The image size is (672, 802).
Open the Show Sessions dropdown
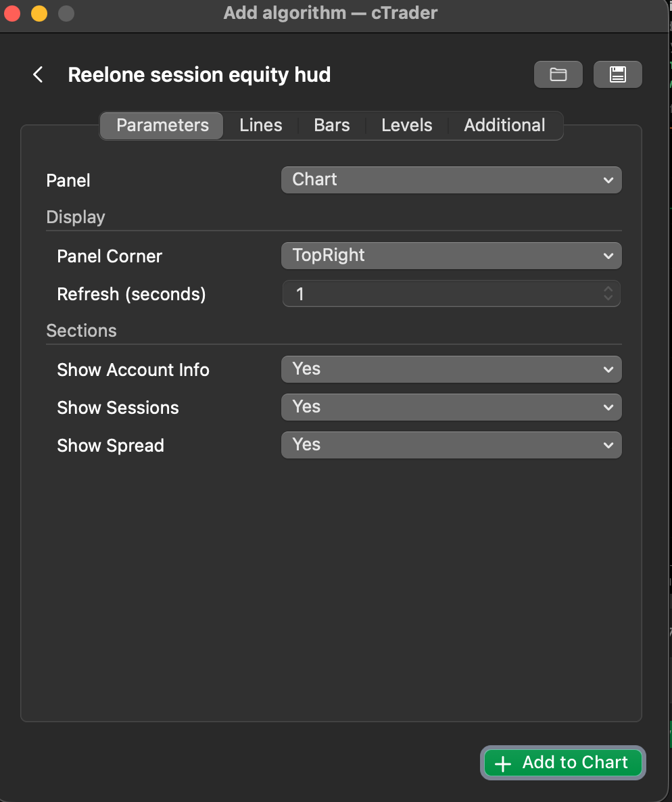452,407
